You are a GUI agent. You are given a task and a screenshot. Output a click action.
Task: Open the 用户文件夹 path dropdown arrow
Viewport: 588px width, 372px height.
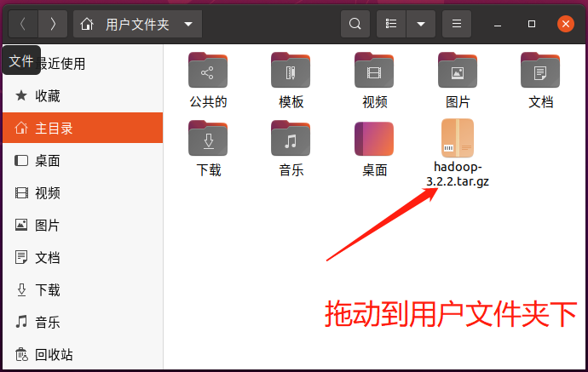[x=188, y=25]
